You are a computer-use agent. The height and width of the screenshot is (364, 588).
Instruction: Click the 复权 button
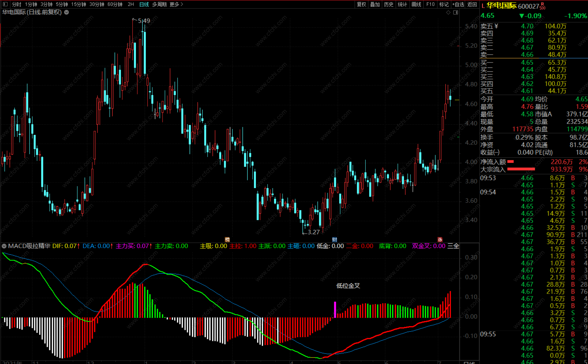361,4
